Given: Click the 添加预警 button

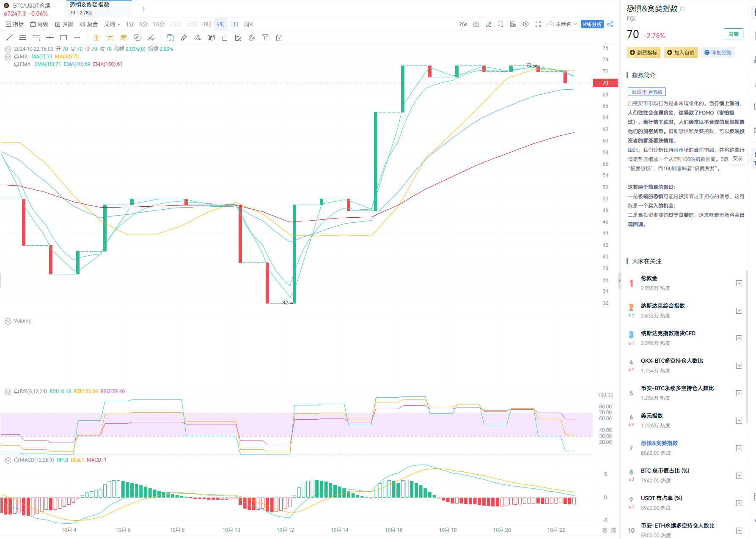Looking at the screenshot, I should (718, 52).
